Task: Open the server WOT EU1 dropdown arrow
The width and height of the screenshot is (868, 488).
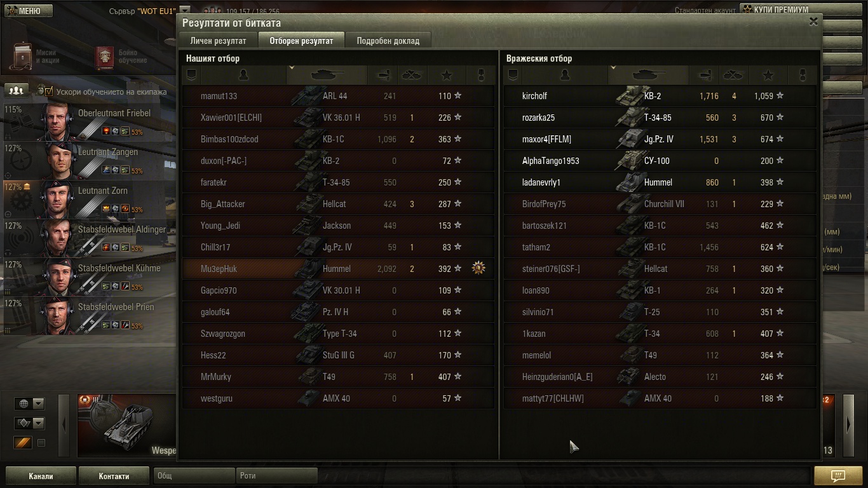Action: coord(184,11)
